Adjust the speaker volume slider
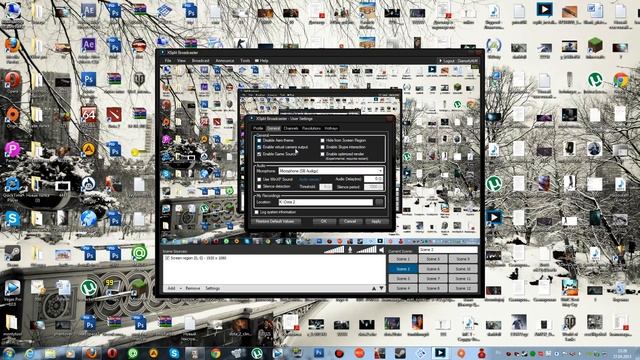This screenshot has width=640, height=360. pos(366,249)
